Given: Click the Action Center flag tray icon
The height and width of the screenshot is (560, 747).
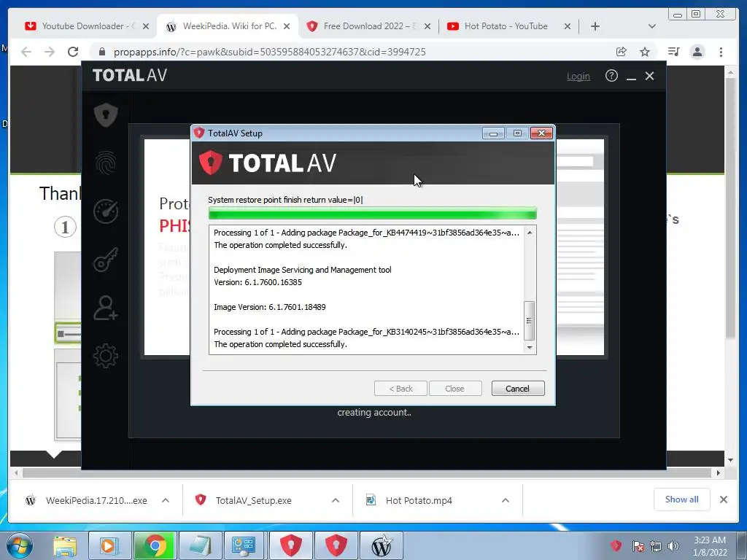Looking at the screenshot, I should pyautogui.click(x=638, y=546).
